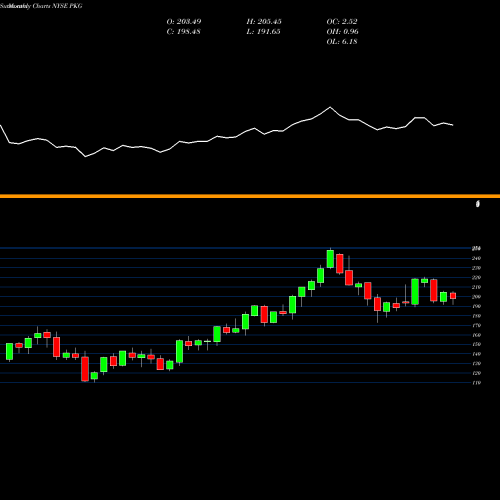Click the 120 price axis label

pos(477,374)
